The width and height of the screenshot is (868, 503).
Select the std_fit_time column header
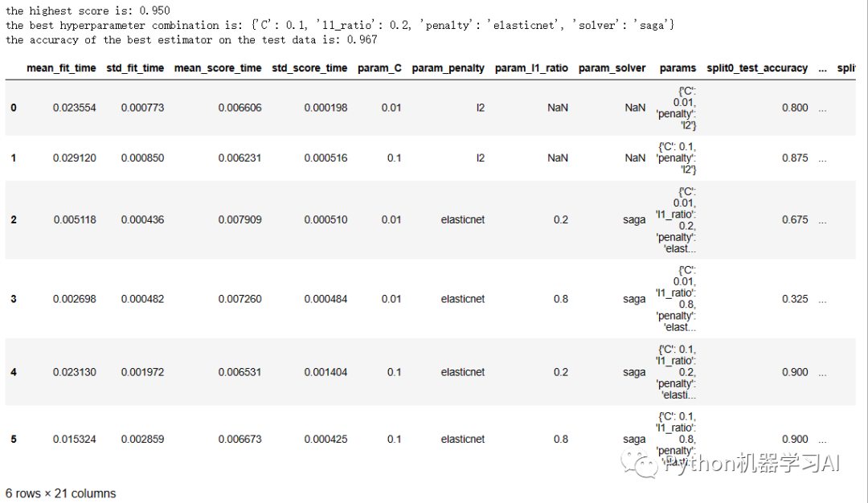click(x=135, y=68)
